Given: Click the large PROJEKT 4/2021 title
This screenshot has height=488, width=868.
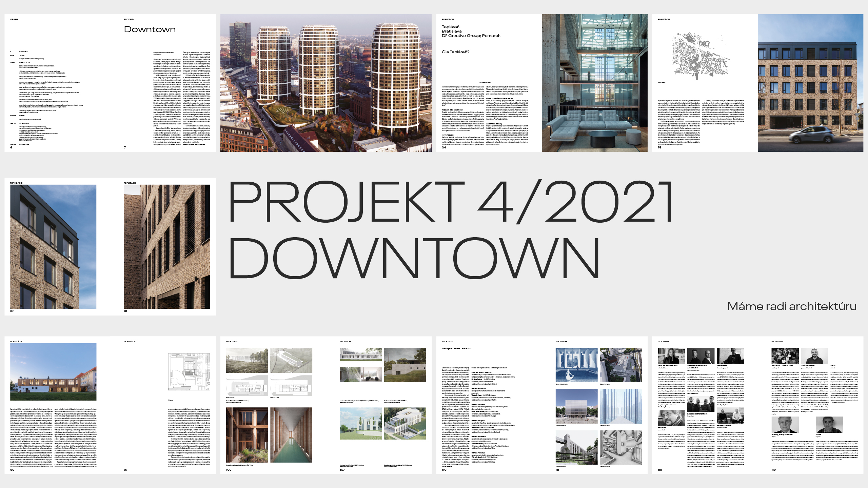Looking at the screenshot, I should tap(451, 202).
